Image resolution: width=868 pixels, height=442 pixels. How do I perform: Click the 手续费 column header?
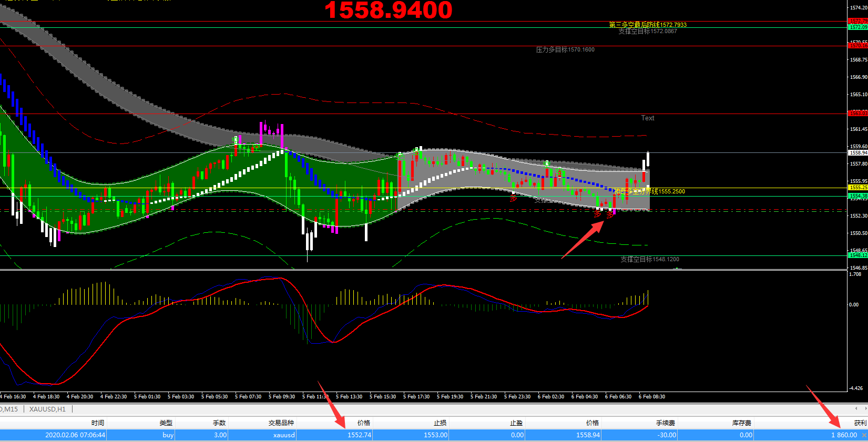pos(665,423)
